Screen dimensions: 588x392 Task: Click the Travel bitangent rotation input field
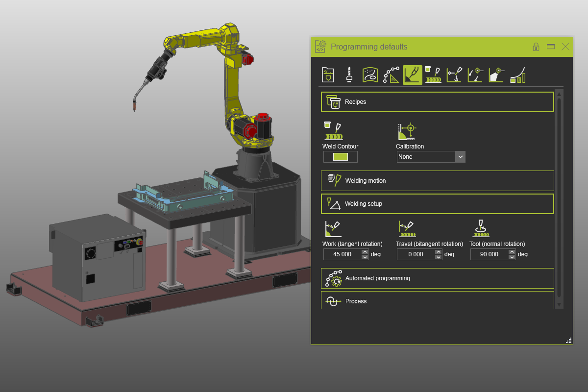point(416,254)
